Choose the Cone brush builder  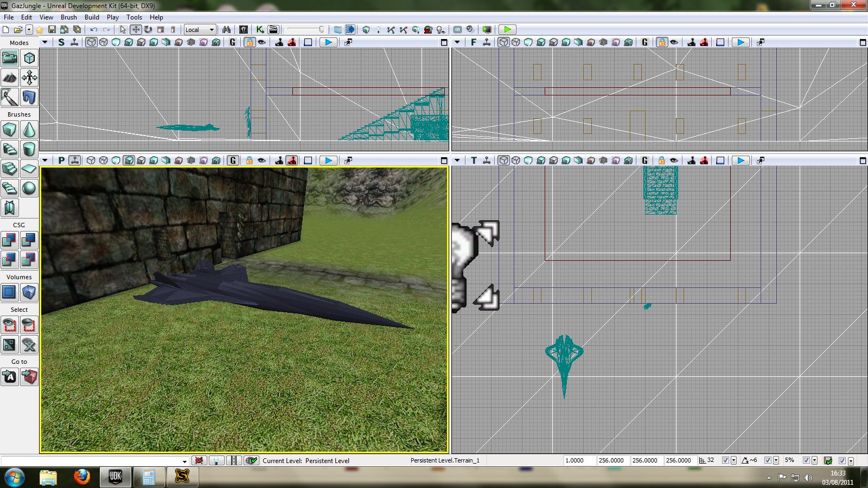(x=29, y=130)
